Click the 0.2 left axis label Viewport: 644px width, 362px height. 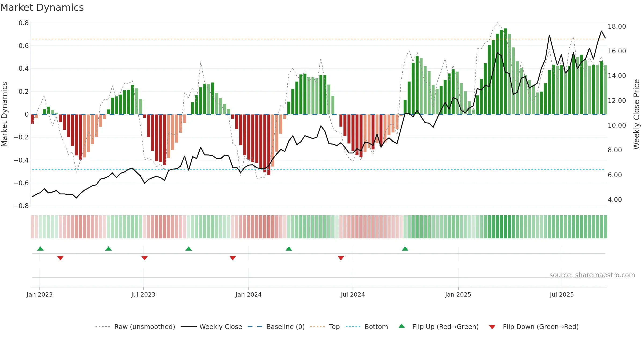24,91
